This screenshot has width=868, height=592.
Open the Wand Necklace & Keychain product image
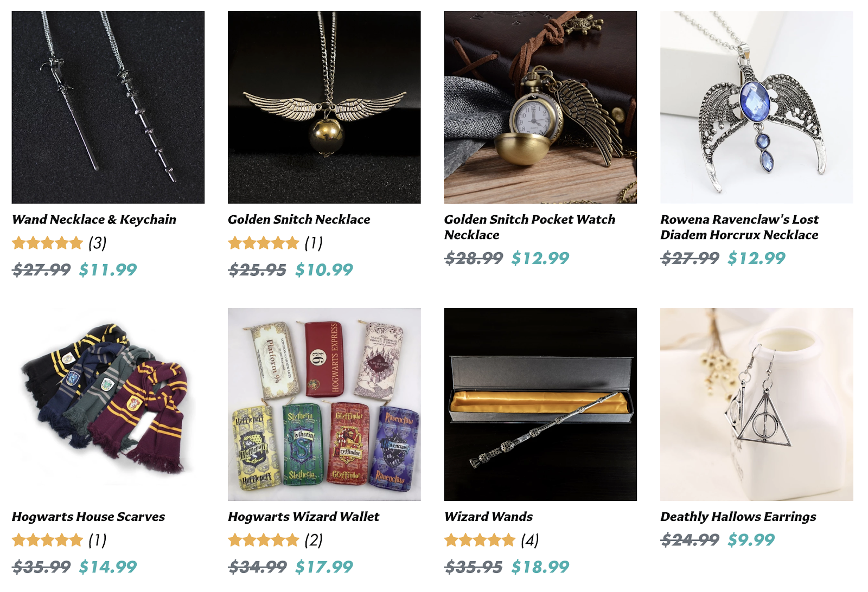click(108, 107)
